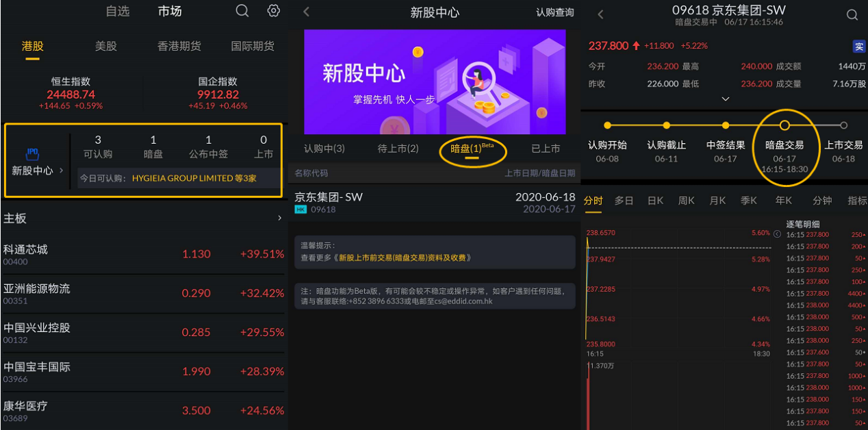
Task: Open 新股上市前交易(暗盘交易)资料及收费 link
Action: (x=404, y=258)
